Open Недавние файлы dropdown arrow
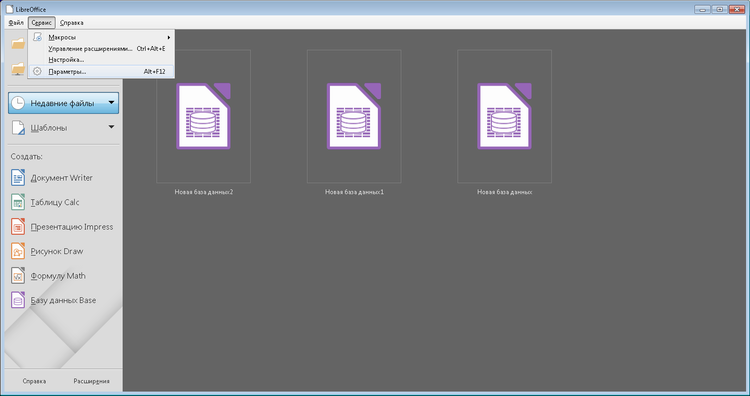This screenshot has width=750, height=396. 111,102
